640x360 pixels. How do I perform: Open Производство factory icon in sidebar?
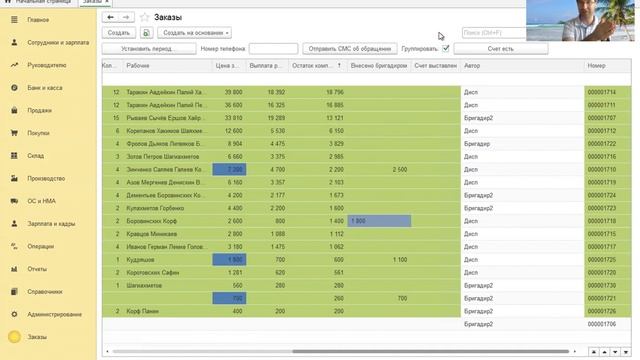[x=14, y=178]
